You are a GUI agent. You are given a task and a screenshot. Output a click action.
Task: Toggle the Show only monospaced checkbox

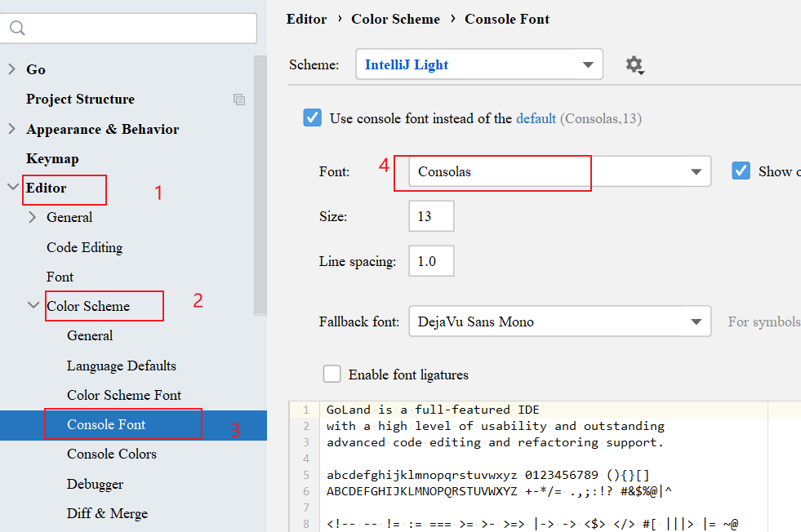pyautogui.click(x=741, y=171)
